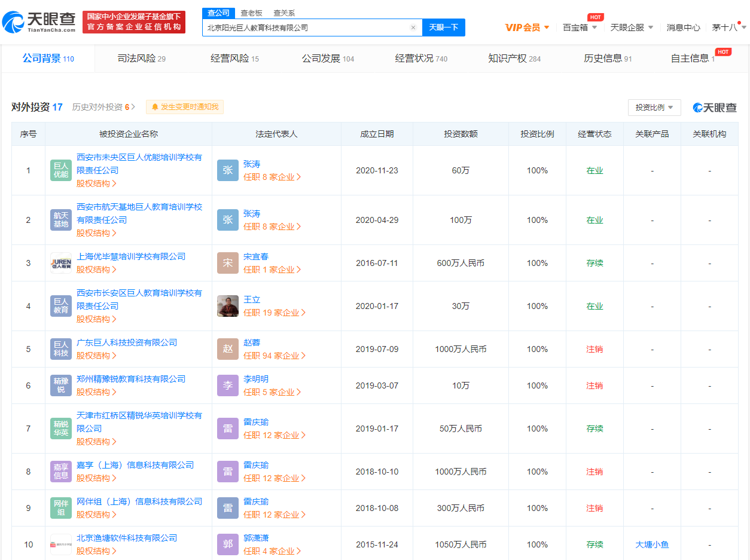Open the 公司背景 tab
Screen dimensions: 750x560
[48, 59]
